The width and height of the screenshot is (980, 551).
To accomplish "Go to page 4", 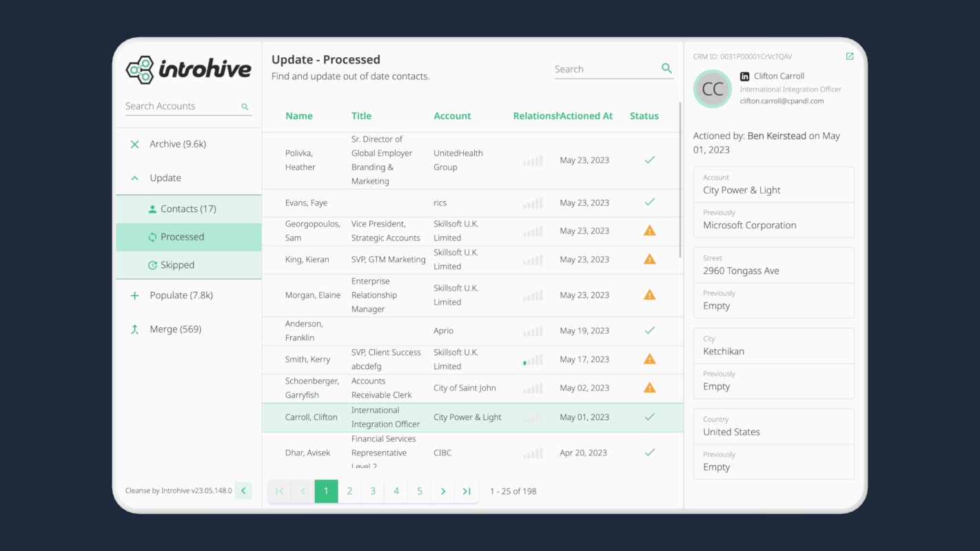I will pyautogui.click(x=396, y=491).
